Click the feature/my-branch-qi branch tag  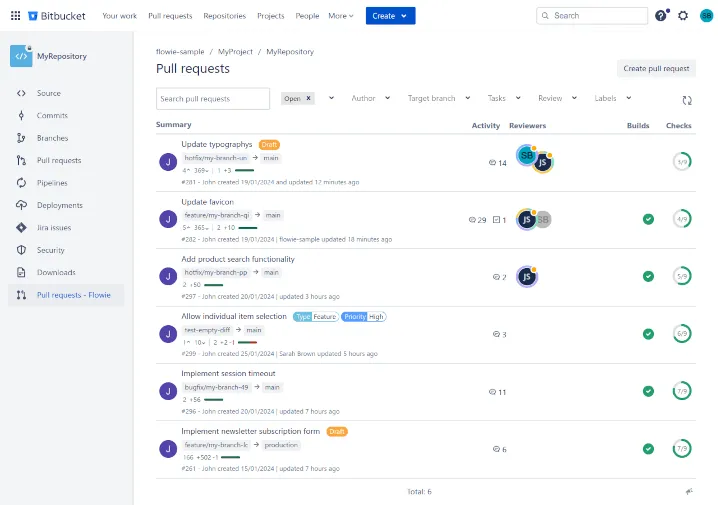point(217,215)
